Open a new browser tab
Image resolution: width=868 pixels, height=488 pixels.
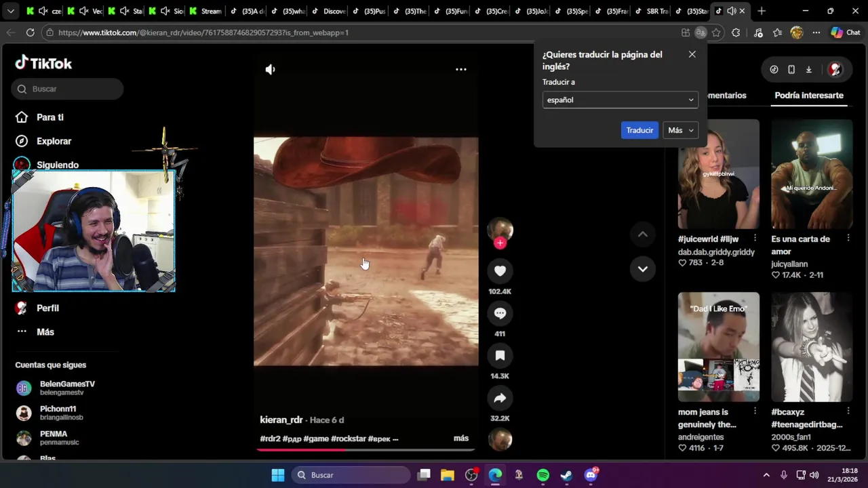[x=762, y=11]
